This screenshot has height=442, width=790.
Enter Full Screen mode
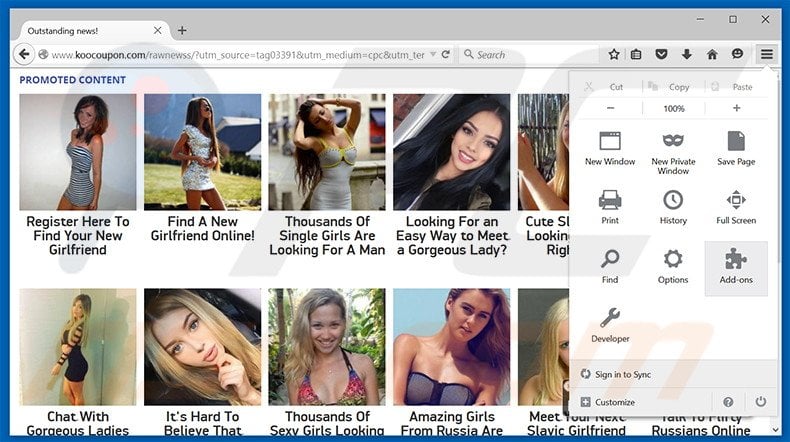(736, 209)
